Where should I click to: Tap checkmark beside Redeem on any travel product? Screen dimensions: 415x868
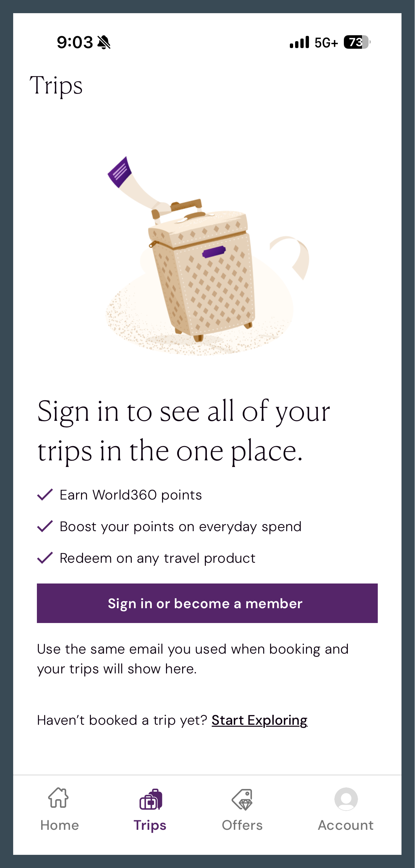click(x=45, y=558)
